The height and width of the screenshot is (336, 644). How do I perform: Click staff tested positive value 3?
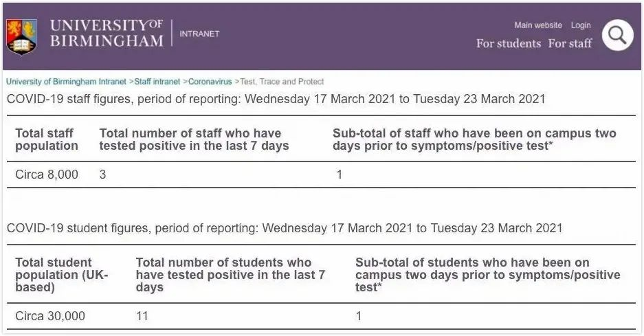click(102, 175)
